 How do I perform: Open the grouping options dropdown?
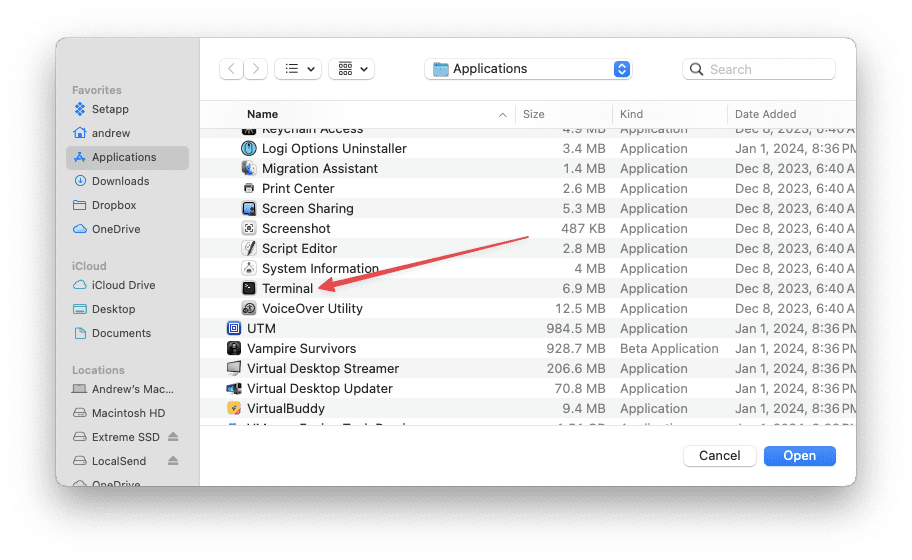tap(351, 69)
